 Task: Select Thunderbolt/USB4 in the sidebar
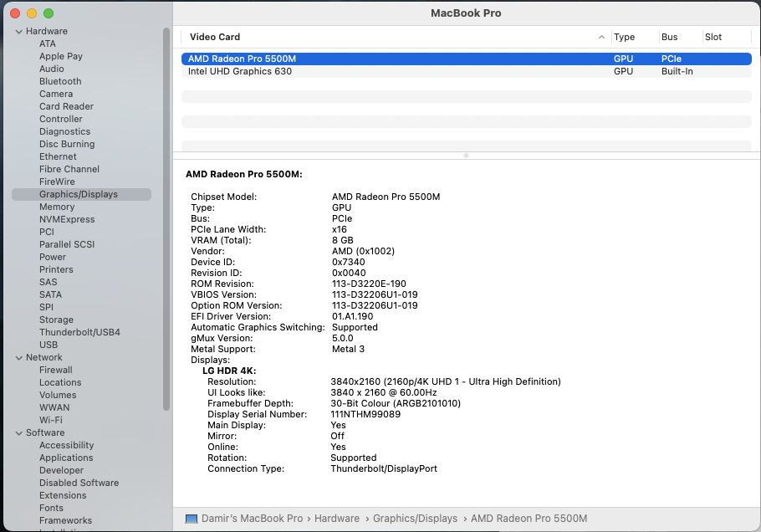[79, 333]
